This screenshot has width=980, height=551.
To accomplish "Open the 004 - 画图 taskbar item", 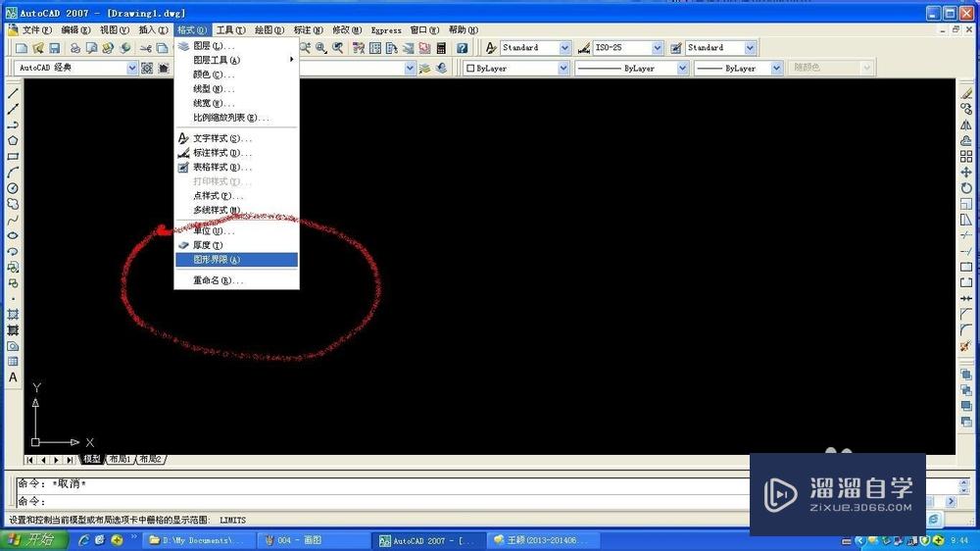I will pos(314,540).
